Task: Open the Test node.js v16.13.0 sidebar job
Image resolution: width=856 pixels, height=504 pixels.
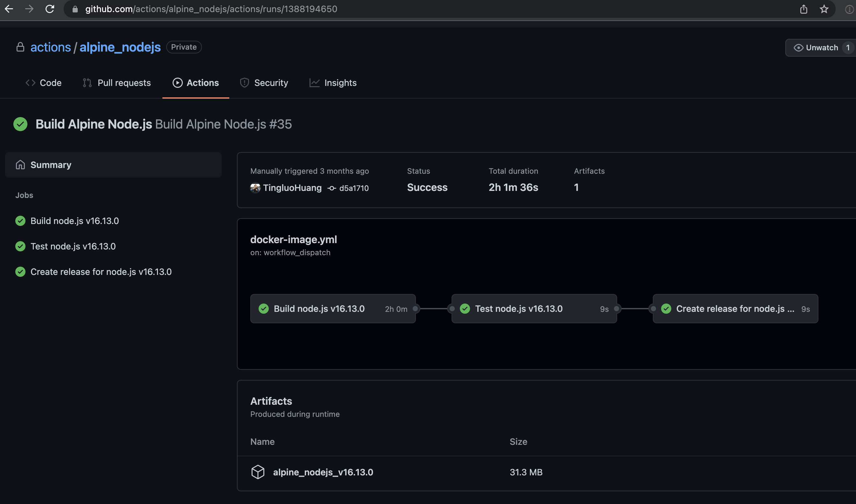Action: [73, 246]
